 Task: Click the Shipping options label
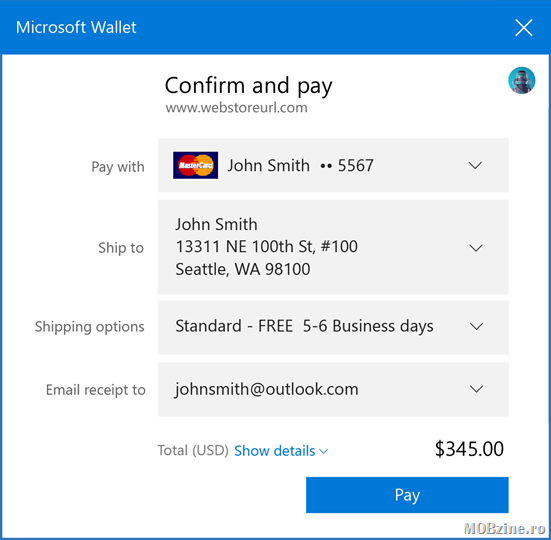[90, 327]
